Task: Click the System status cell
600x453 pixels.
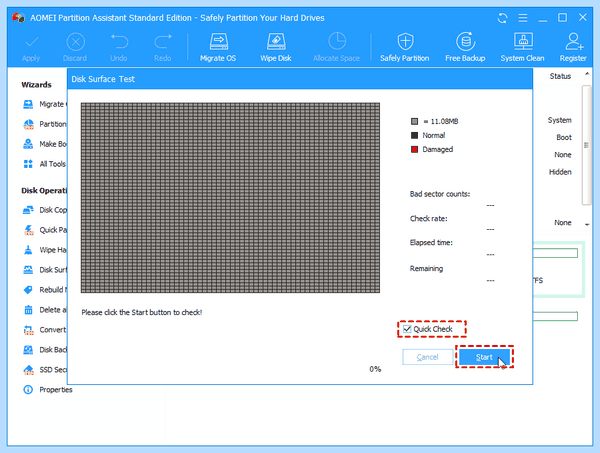Action: click(559, 120)
